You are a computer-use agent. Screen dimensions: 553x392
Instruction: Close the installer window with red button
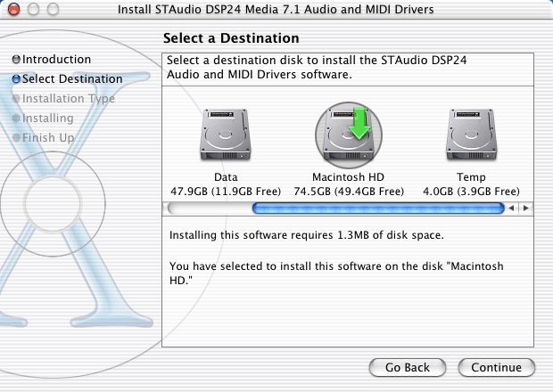(x=13, y=9)
